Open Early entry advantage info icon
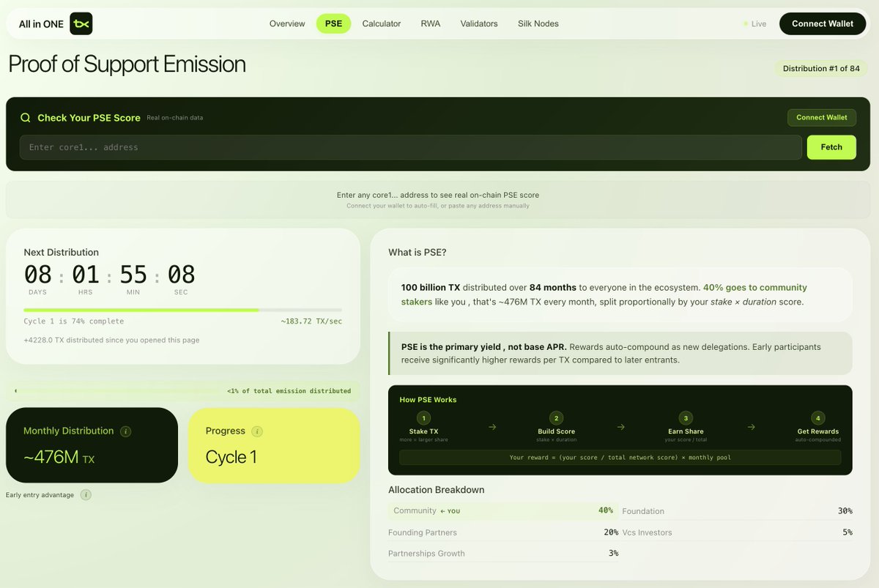This screenshot has width=879, height=588. click(86, 495)
